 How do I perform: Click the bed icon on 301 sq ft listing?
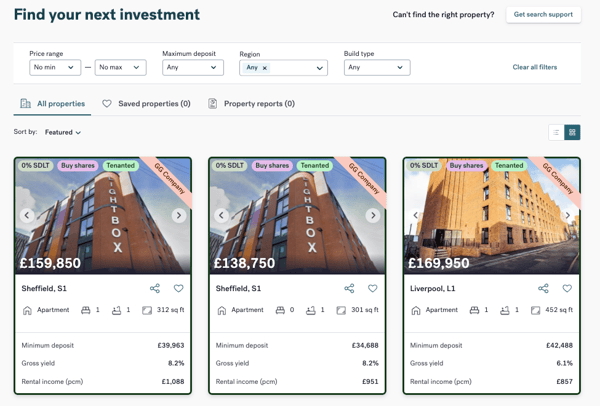click(280, 310)
